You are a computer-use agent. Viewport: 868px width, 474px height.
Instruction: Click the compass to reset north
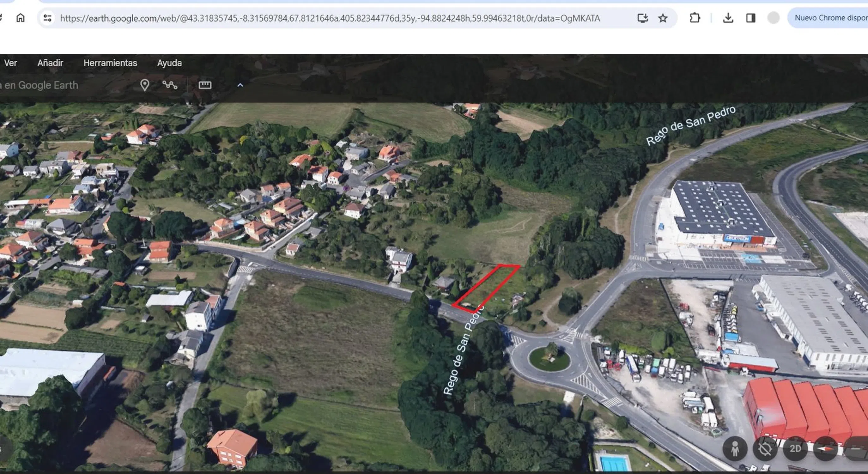825,449
